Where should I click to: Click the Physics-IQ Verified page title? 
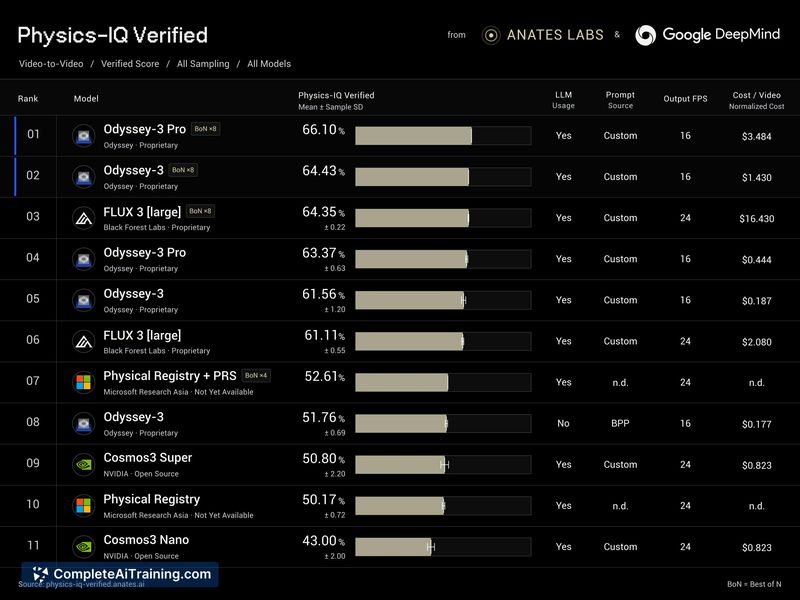tap(112, 35)
